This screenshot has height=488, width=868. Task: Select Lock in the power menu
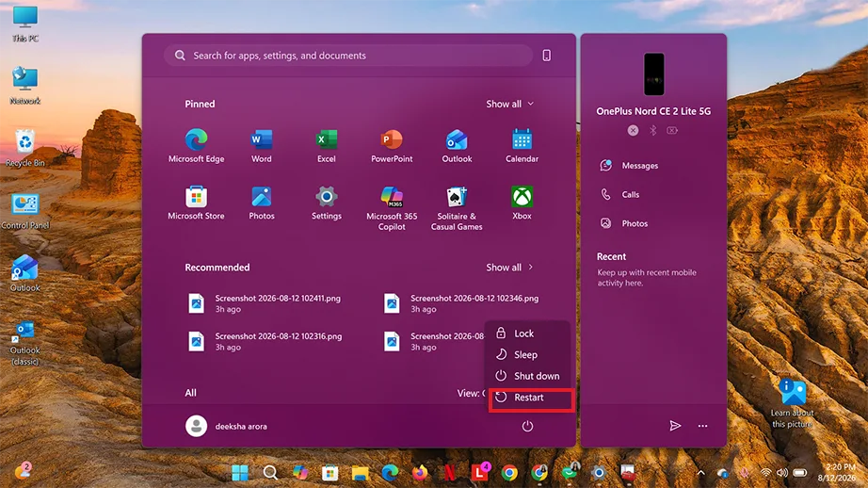click(527, 333)
